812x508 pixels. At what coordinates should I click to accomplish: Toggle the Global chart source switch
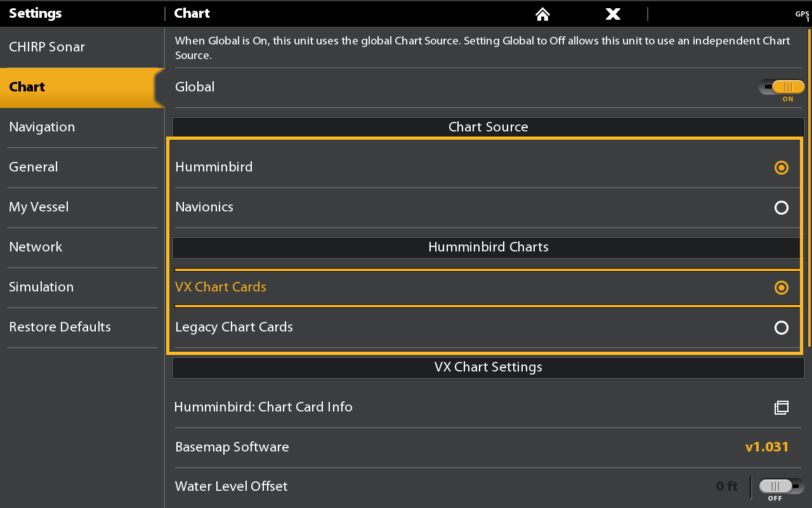click(782, 88)
